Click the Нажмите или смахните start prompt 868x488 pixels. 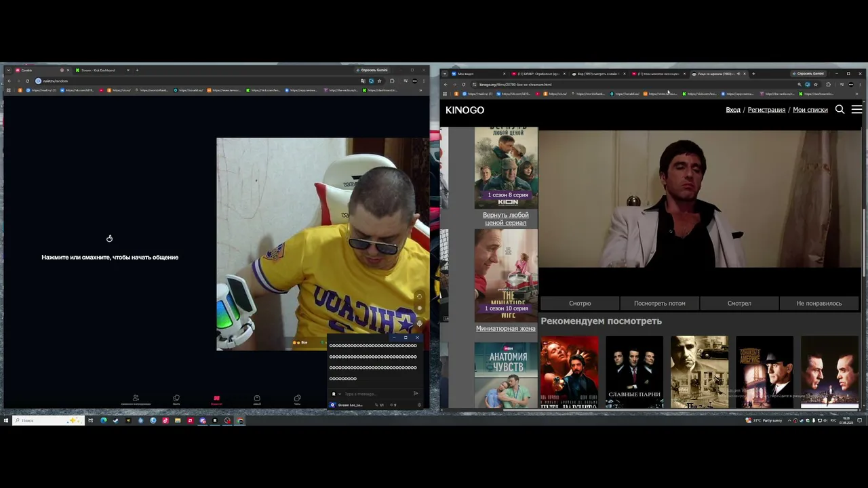(x=110, y=258)
